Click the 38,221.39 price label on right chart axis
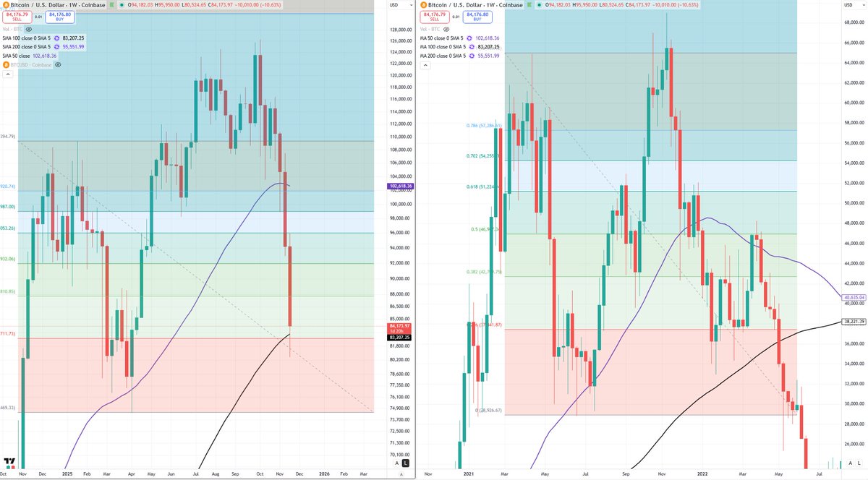This screenshot has height=480, width=868. pos(854,320)
